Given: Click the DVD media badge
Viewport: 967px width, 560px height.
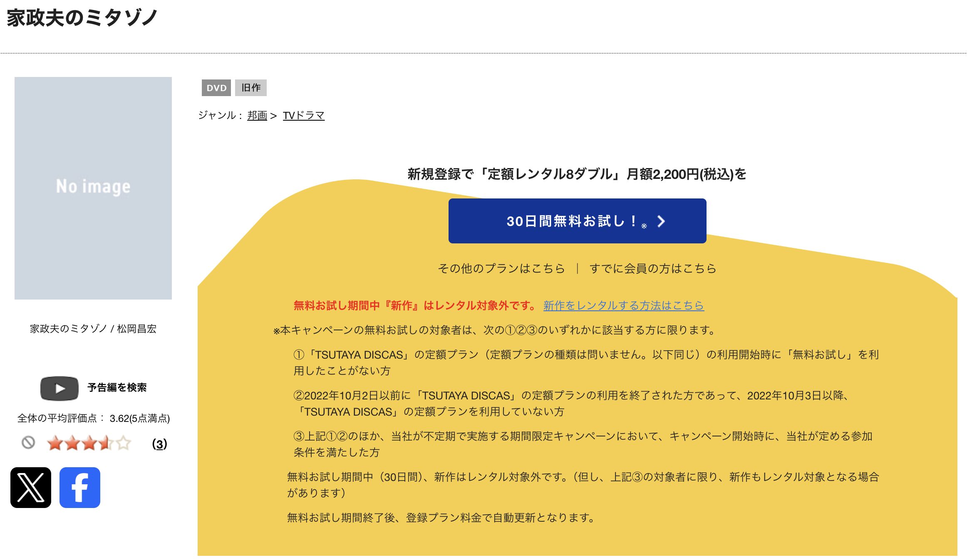Looking at the screenshot, I should click(217, 88).
